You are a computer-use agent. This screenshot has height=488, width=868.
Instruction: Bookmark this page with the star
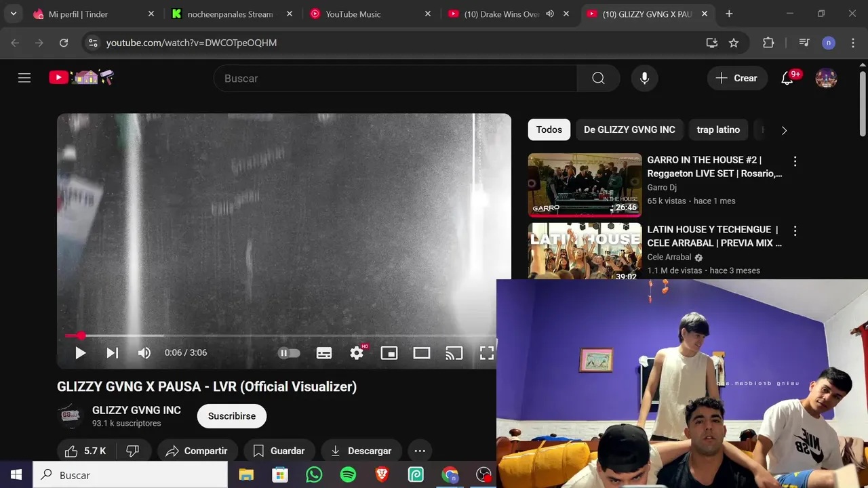coord(734,43)
